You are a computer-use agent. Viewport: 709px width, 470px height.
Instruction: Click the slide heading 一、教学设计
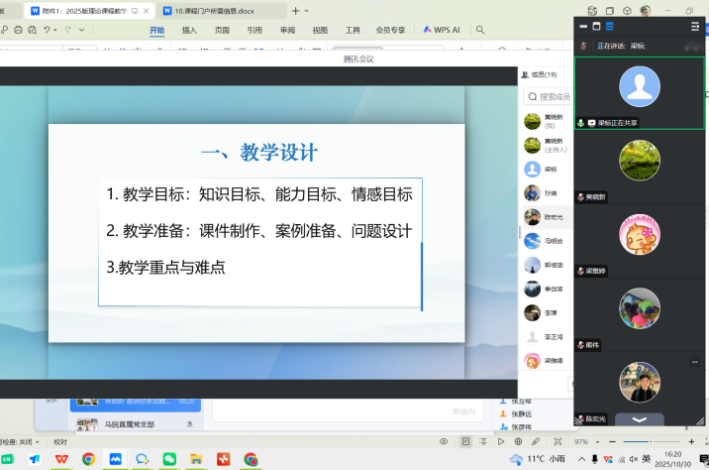pos(259,152)
